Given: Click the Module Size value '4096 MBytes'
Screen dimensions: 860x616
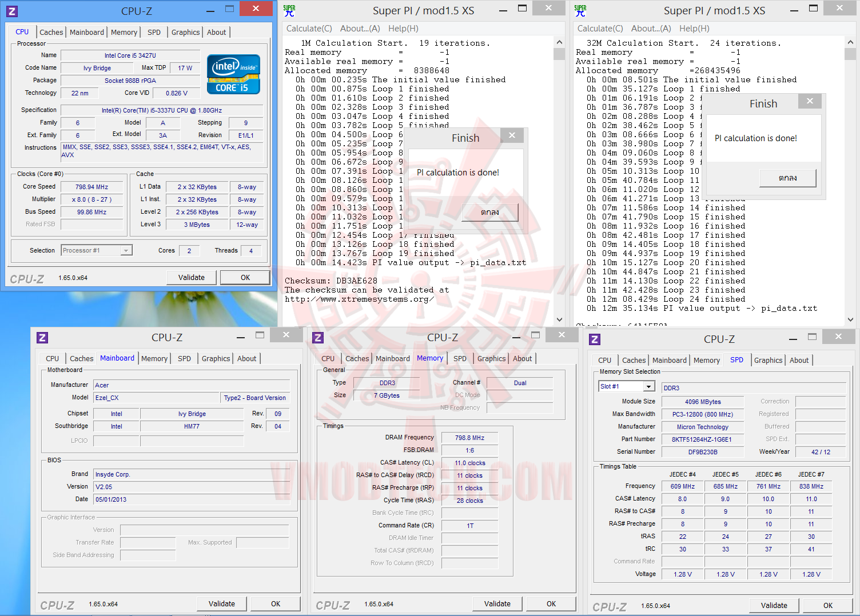Looking at the screenshot, I should point(703,402).
